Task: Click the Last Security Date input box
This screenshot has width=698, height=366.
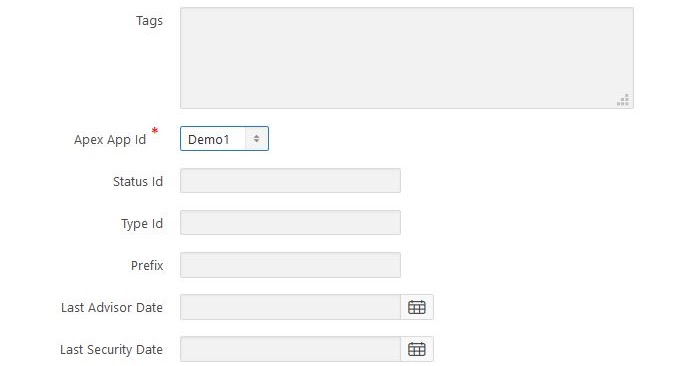Action: point(290,349)
